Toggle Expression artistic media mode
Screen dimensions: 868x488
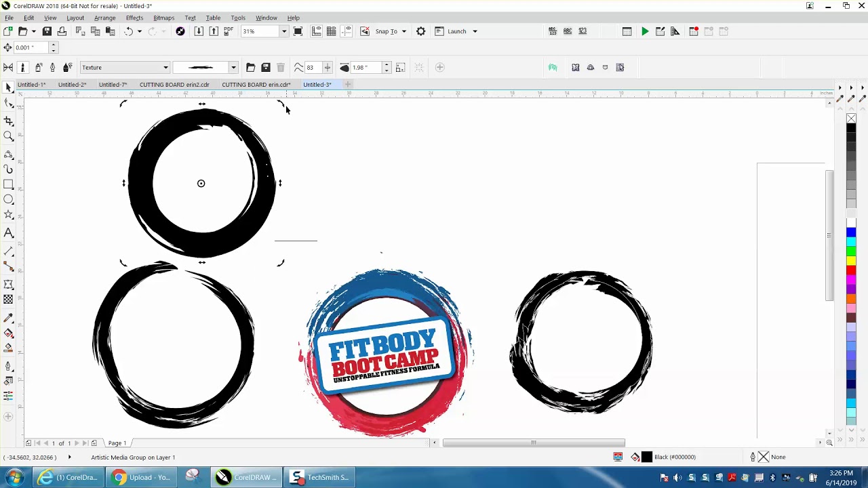[x=67, y=67]
